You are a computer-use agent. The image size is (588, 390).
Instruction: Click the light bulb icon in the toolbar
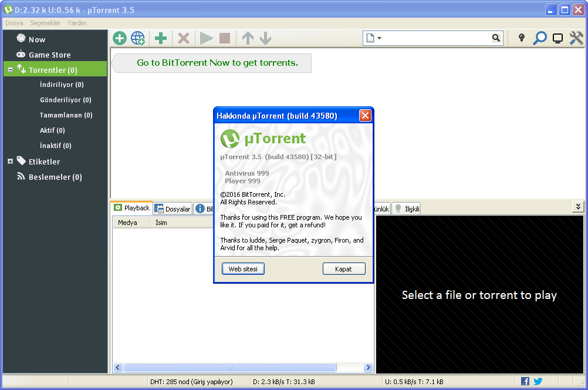coord(521,38)
